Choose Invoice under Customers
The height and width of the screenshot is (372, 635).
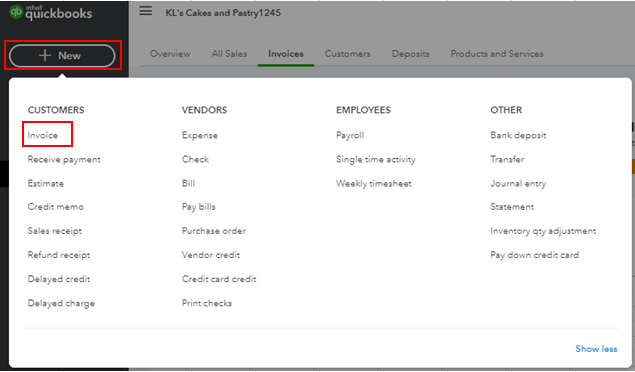pos(43,135)
